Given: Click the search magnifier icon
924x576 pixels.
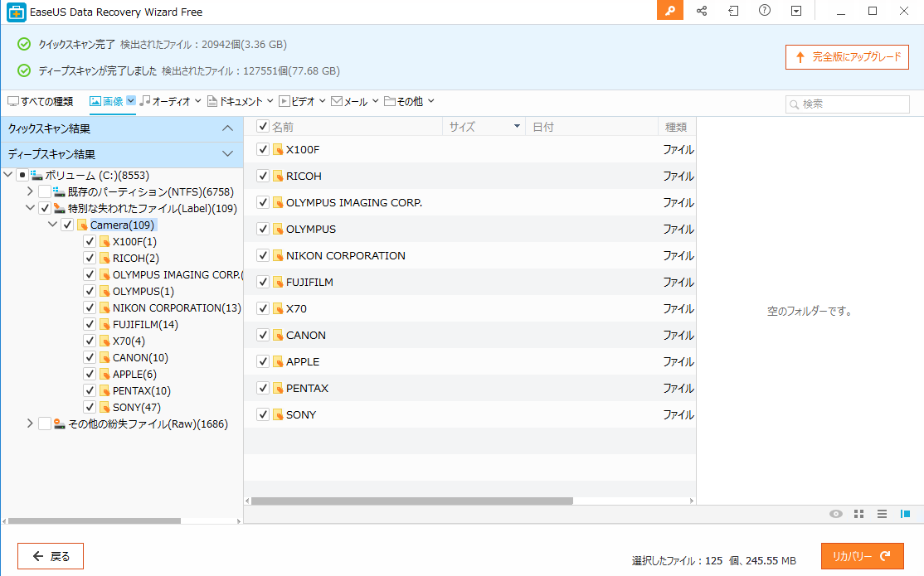Looking at the screenshot, I should click(x=795, y=104).
